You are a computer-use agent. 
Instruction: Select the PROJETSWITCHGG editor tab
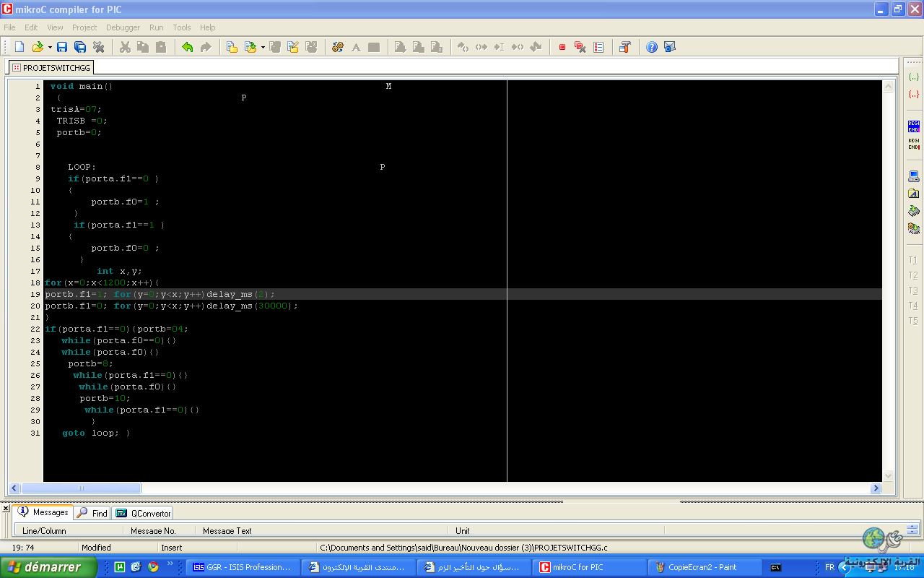pos(51,67)
